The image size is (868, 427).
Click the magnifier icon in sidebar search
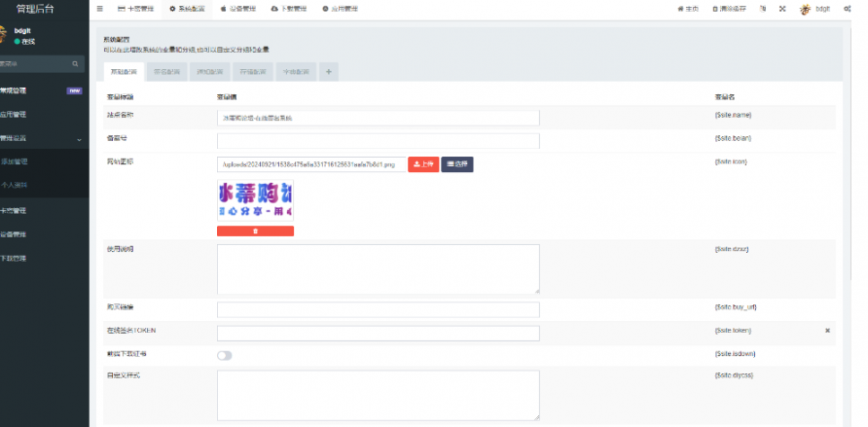[75, 64]
